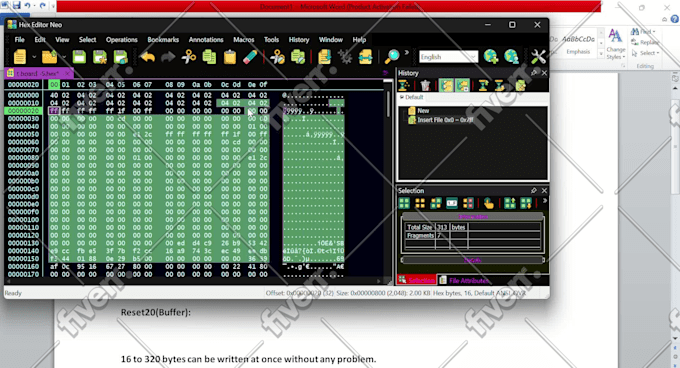The height and width of the screenshot is (368, 680).
Task: Open the History menu in menu bar
Action: tap(299, 39)
